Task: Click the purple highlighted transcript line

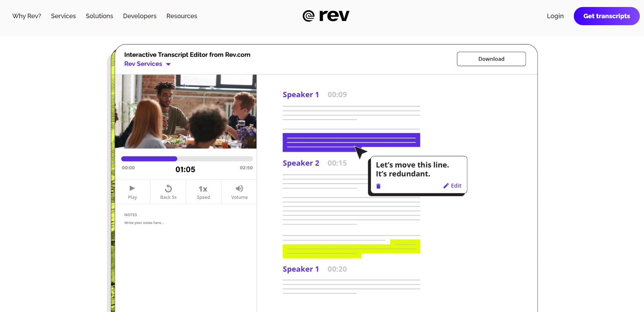Action: pyautogui.click(x=351, y=142)
